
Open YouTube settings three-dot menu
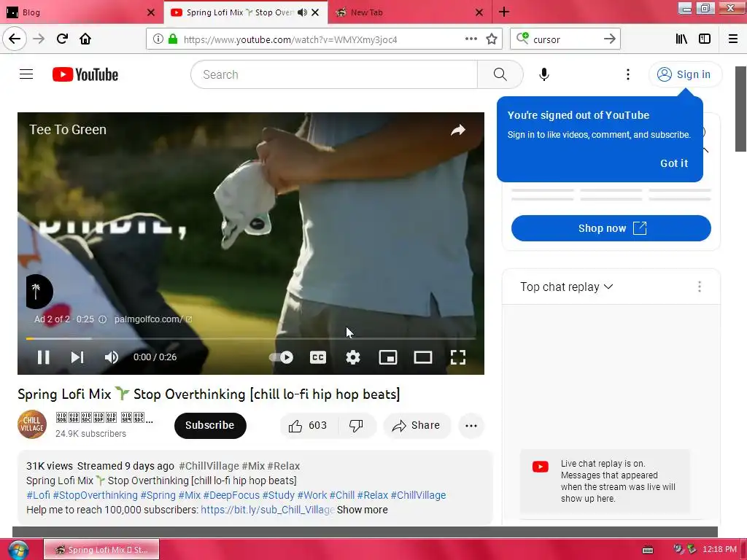(x=628, y=74)
